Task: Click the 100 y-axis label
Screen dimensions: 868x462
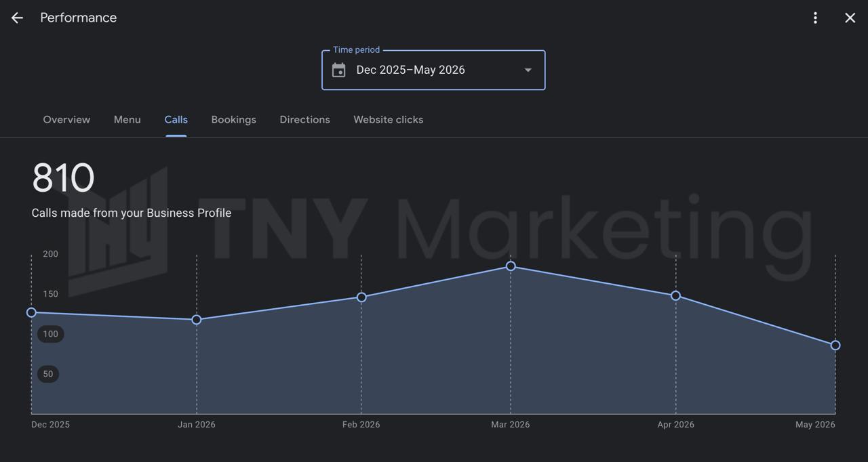Action: 50,334
